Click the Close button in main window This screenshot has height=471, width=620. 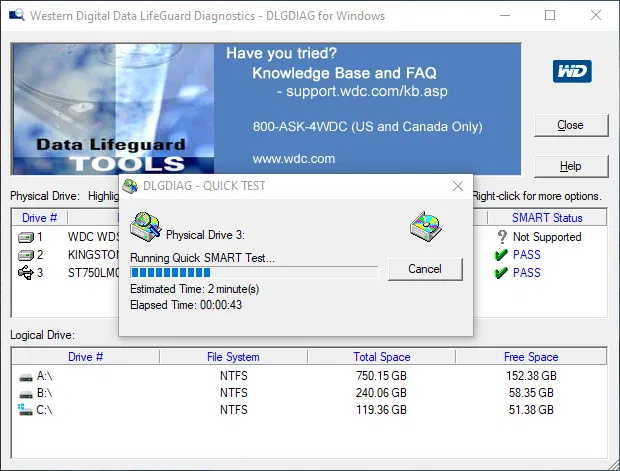[571, 125]
